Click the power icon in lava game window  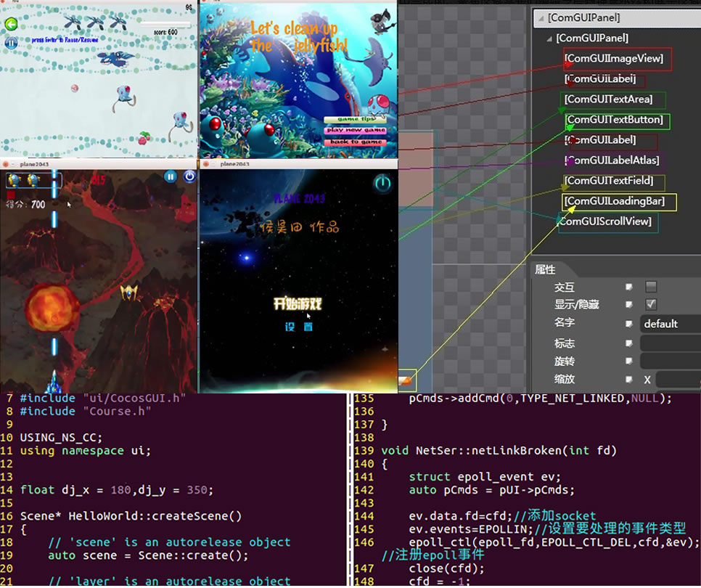(189, 176)
